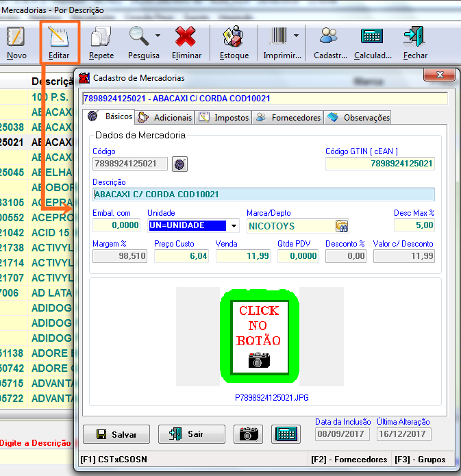Click the camera button beside Sair
Viewport: 461px width, 476px height.
coord(248,434)
